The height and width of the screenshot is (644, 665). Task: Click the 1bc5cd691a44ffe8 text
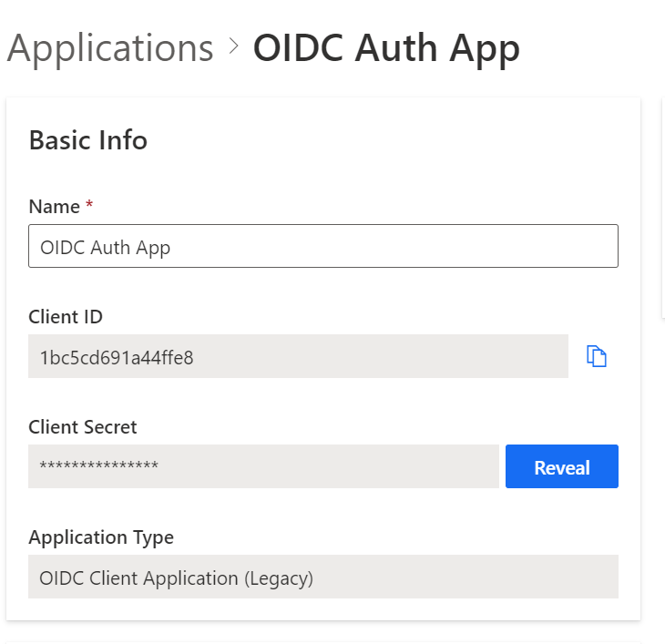click(x=117, y=357)
